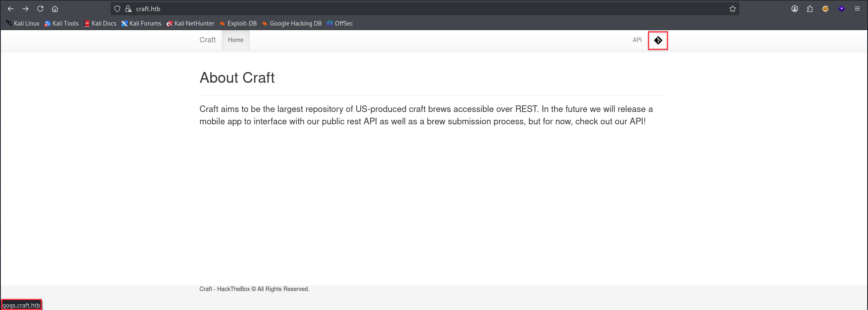View site security padlock details
The width and height of the screenshot is (868, 310).
(128, 9)
